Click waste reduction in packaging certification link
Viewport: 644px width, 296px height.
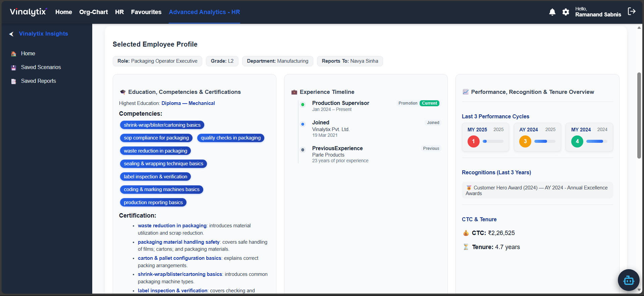pos(172,226)
